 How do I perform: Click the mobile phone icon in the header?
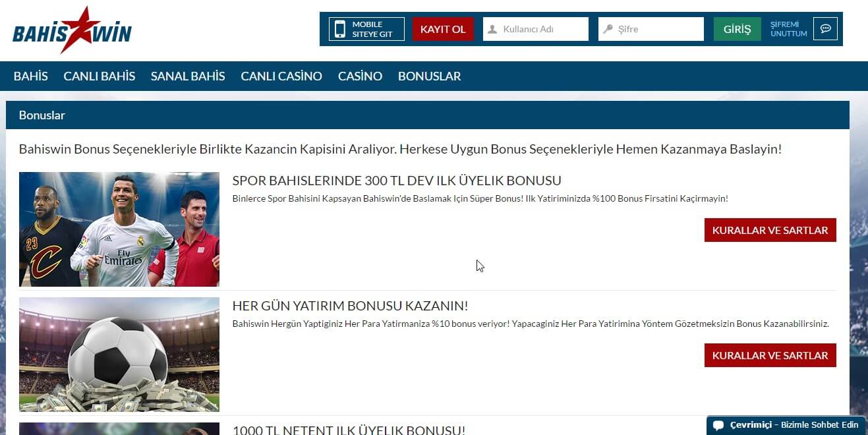[341, 28]
